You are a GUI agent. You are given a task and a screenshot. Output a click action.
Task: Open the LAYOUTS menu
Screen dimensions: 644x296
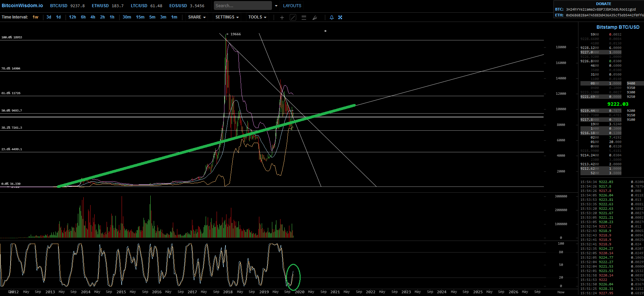(292, 6)
